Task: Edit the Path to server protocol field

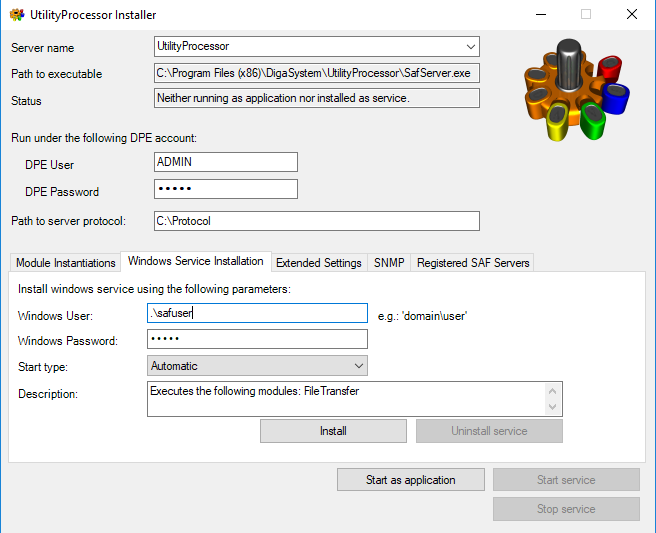Action: (x=316, y=221)
